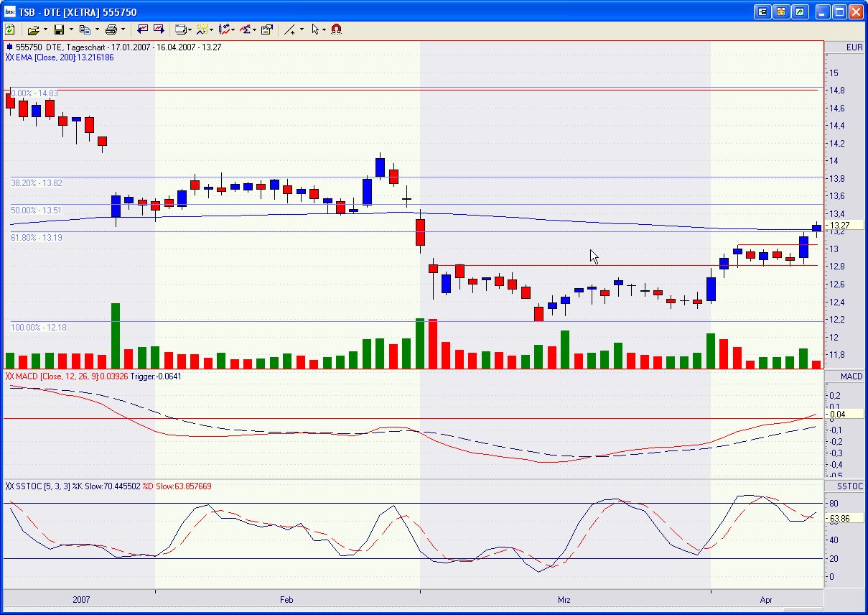The height and width of the screenshot is (615, 868).
Task: Click the floppy disk save icon
Action: tap(59, 29)
